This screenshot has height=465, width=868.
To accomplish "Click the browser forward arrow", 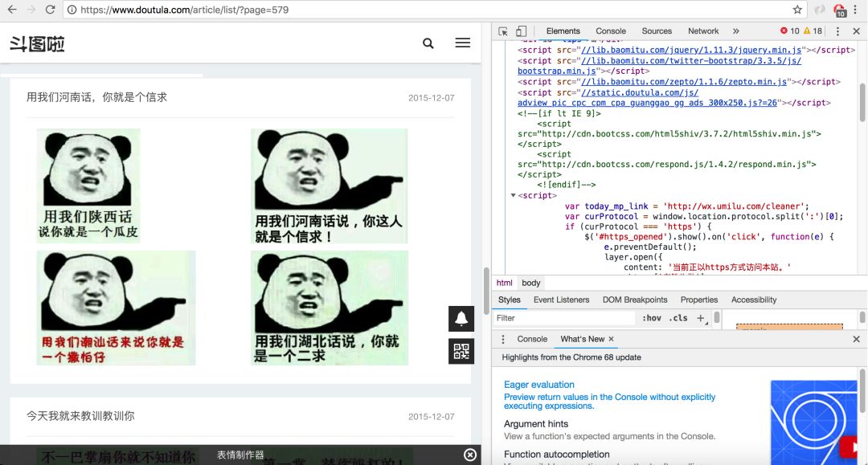I will 31,10.
